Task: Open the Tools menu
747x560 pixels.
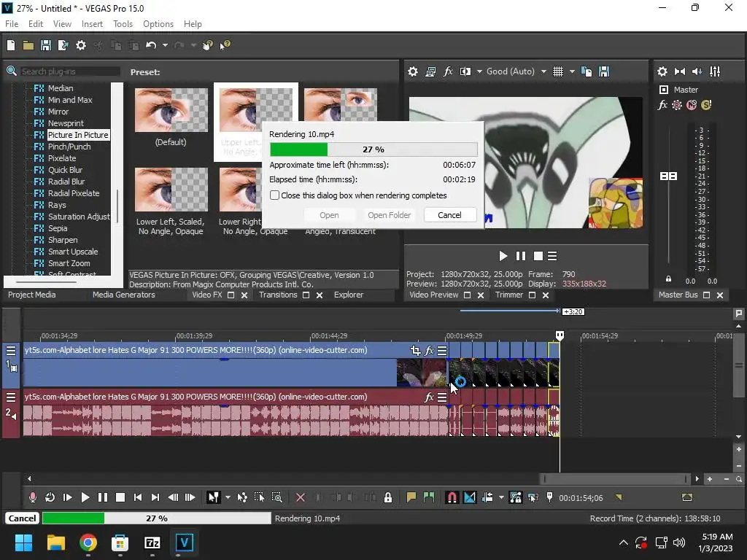Action: [x=123, y=24]
